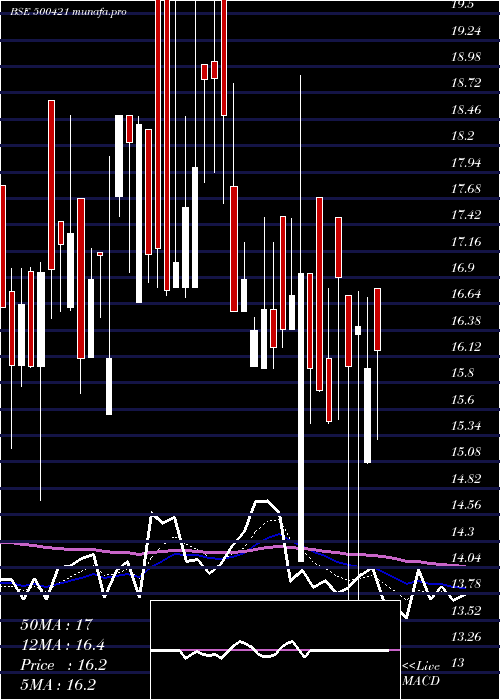The height and width of the screenshot is (700, 500).
Task: Click the 17.94 price axis label
Action: point(466,162)
